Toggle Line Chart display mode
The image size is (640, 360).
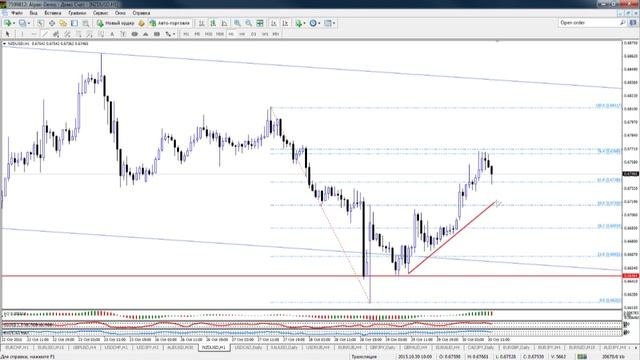coord(224,23)
